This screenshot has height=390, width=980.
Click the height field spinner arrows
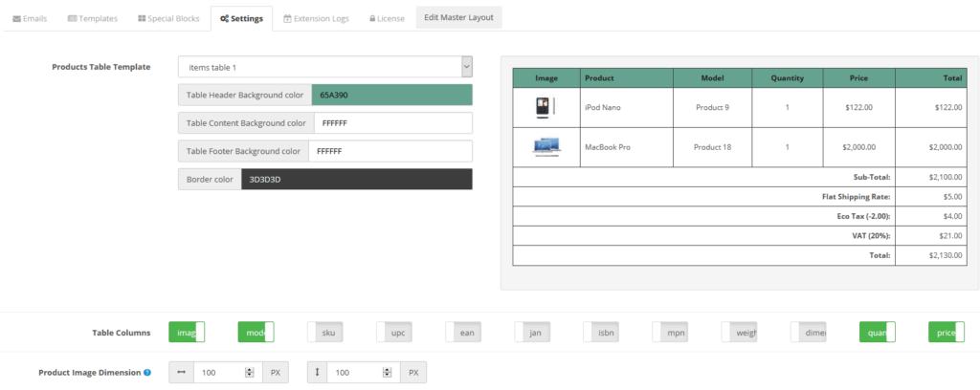coord(387,373)
